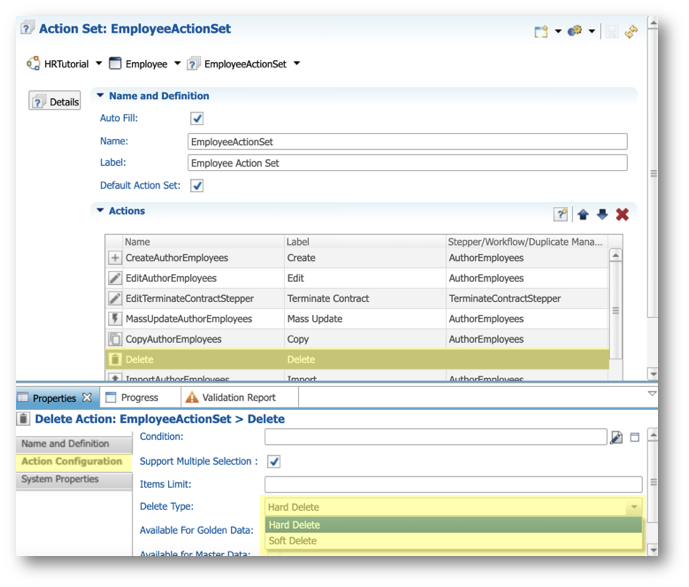Viewport: 689px width, 587px height.
Task: Open the Condition expression editor icon
Action: point(616,437)
